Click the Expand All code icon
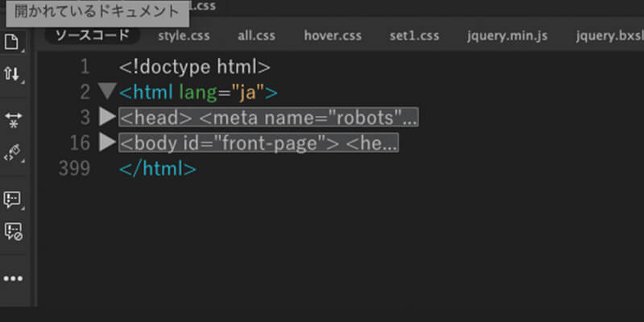This screenshot has width=644, height=322. tap(13, 120)
